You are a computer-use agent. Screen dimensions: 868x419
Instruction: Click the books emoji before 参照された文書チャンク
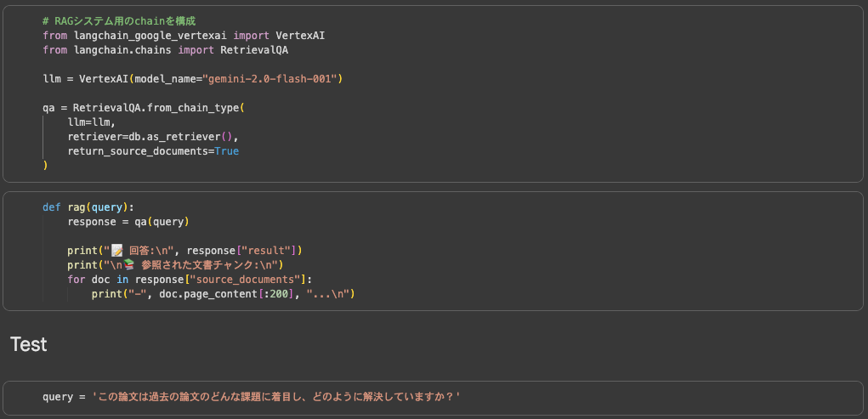pos(129,265)
